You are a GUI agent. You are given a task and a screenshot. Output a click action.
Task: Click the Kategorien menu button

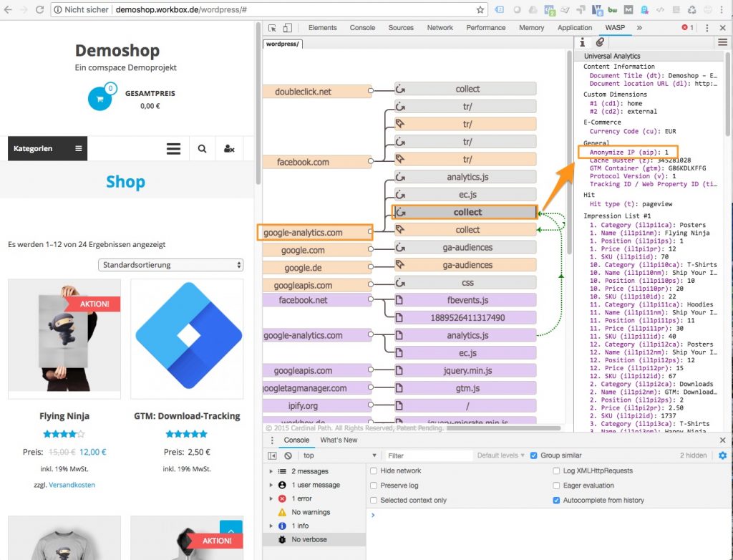(47, 148)
